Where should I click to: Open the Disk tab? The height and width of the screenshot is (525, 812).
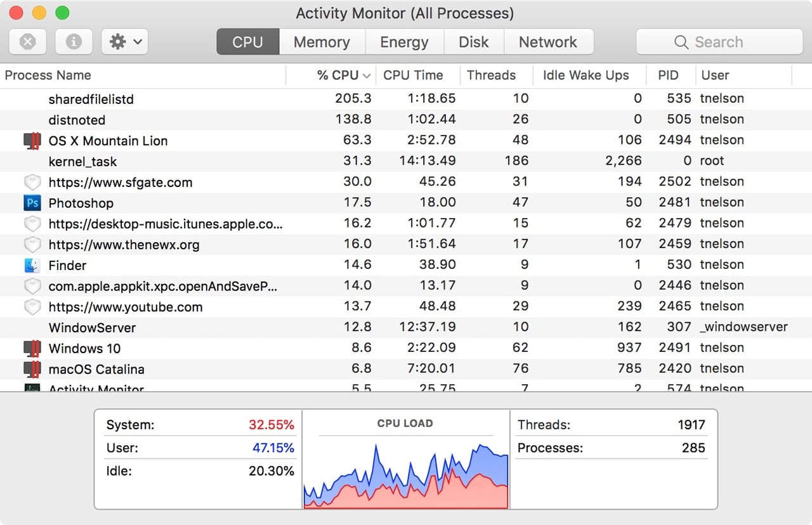click(473, 42)
